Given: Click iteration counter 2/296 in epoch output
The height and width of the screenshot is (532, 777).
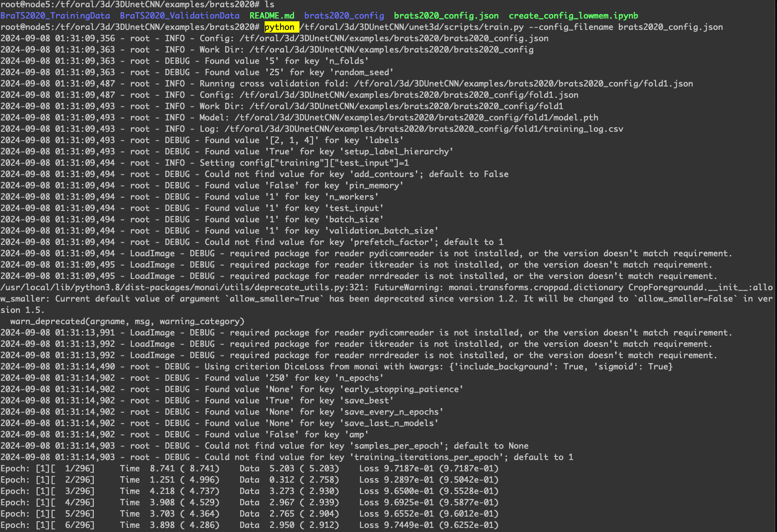Looking at the screenshot, I should [x=77, y=480].
